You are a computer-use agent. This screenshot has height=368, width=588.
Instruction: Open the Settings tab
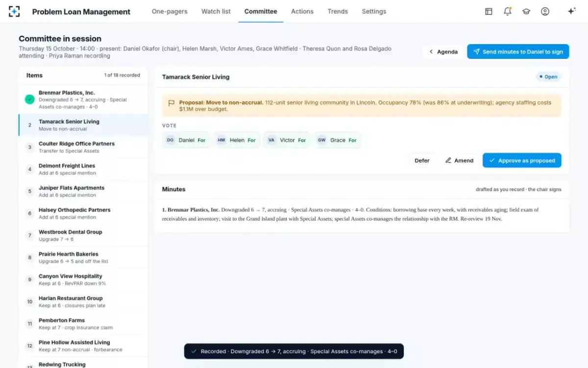[x=374, y=11]
